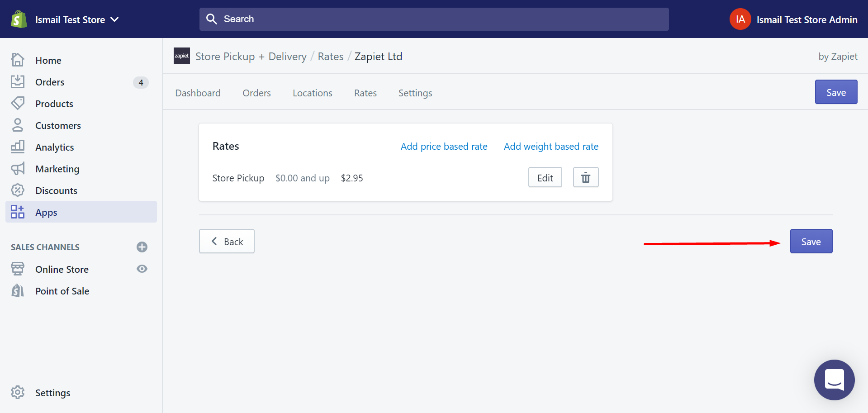Open Marketing in the sidebar

[x=57, y=169]
